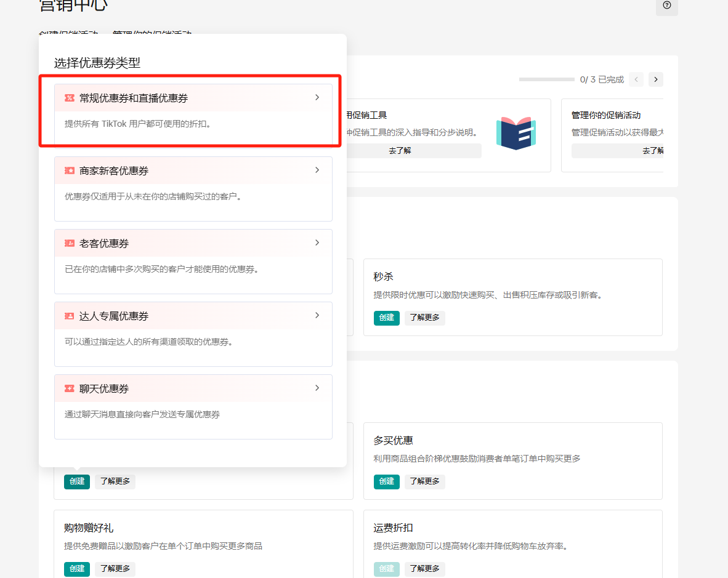This screenshot has height=578, width=728.
Task: Expand 常规优惠券和直播优惠券 chevron
Action: (317, 97)
